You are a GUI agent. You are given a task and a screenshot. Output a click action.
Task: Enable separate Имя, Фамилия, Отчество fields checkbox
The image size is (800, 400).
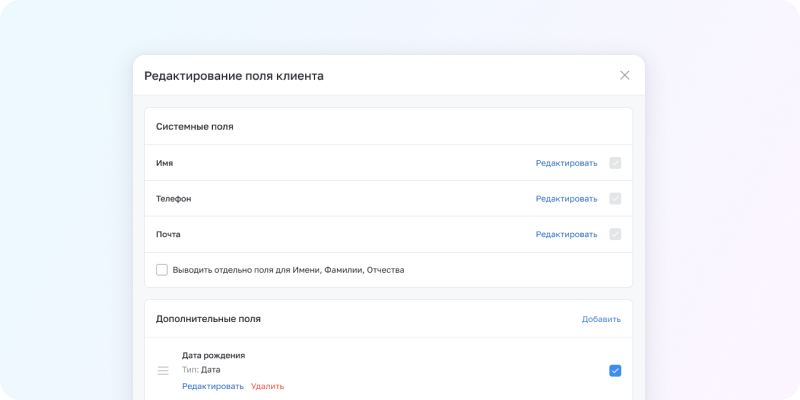click(162, 270)
